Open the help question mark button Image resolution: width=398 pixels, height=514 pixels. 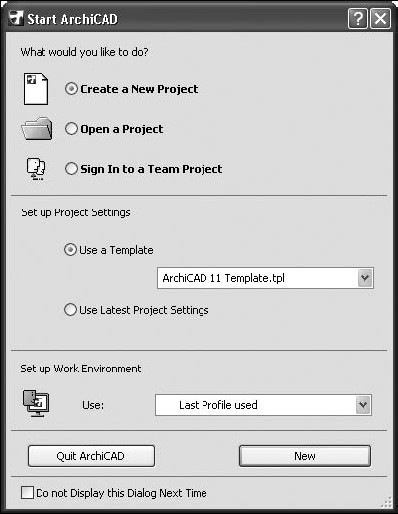[358, 19]
